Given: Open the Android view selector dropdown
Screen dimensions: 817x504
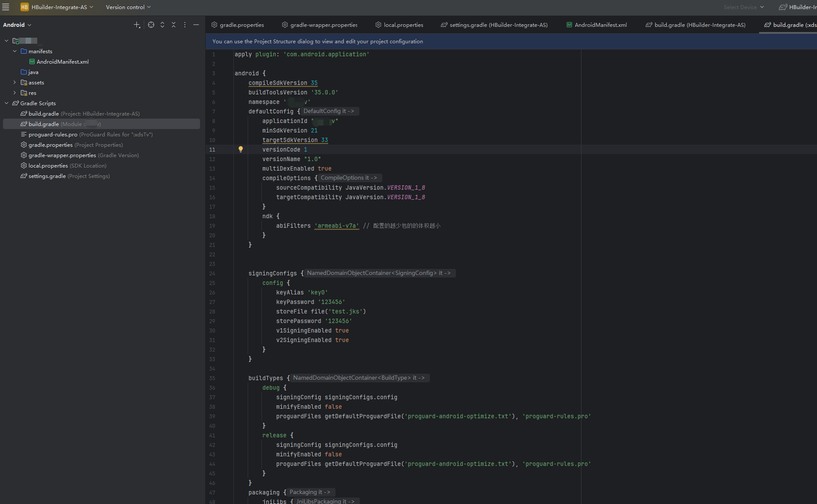Looking at the screenshot, I should 17,25.
